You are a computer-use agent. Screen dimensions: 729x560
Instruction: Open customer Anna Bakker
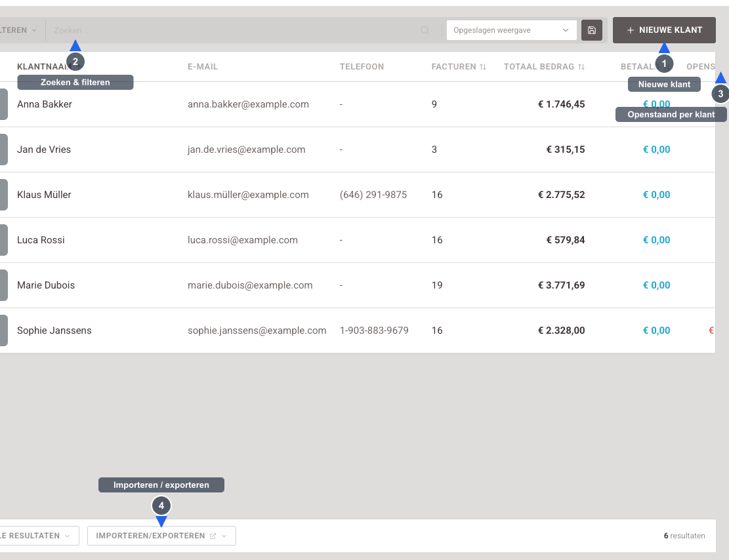[45, 104]
